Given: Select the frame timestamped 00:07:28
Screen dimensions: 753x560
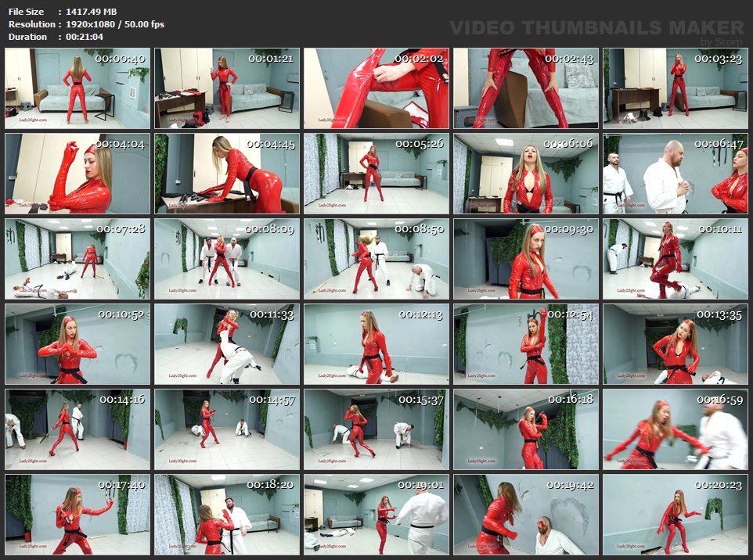Looking at the screenshot, I should coord(77,259).
